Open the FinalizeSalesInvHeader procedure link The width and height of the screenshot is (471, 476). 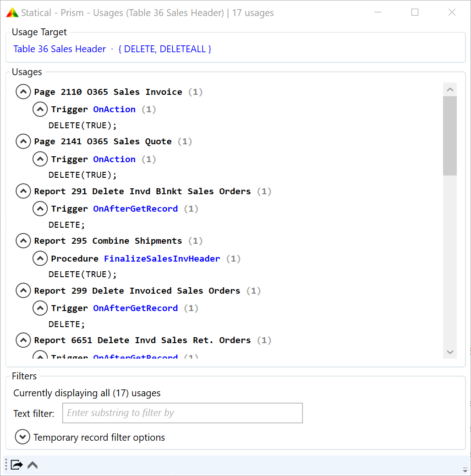(162, 259)
